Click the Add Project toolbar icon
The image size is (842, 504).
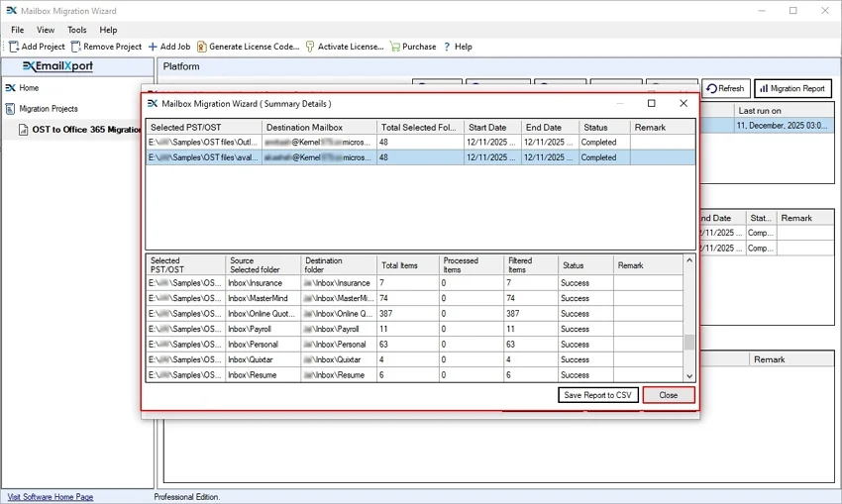coord(14,47)
